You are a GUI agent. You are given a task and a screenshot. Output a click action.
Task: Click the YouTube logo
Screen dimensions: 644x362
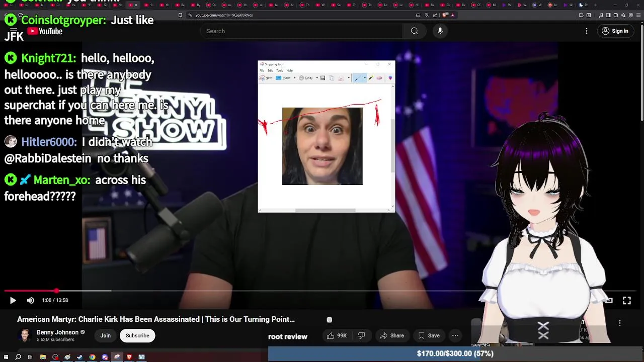[x=45, y=31]
